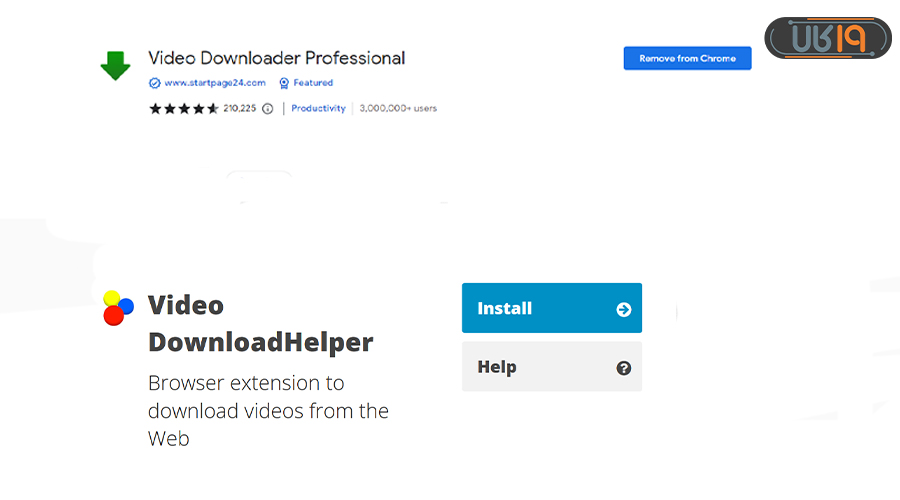The image size is (900, 500).
Task: Open ratings info circle icon
Action: (x=267, y=108)
